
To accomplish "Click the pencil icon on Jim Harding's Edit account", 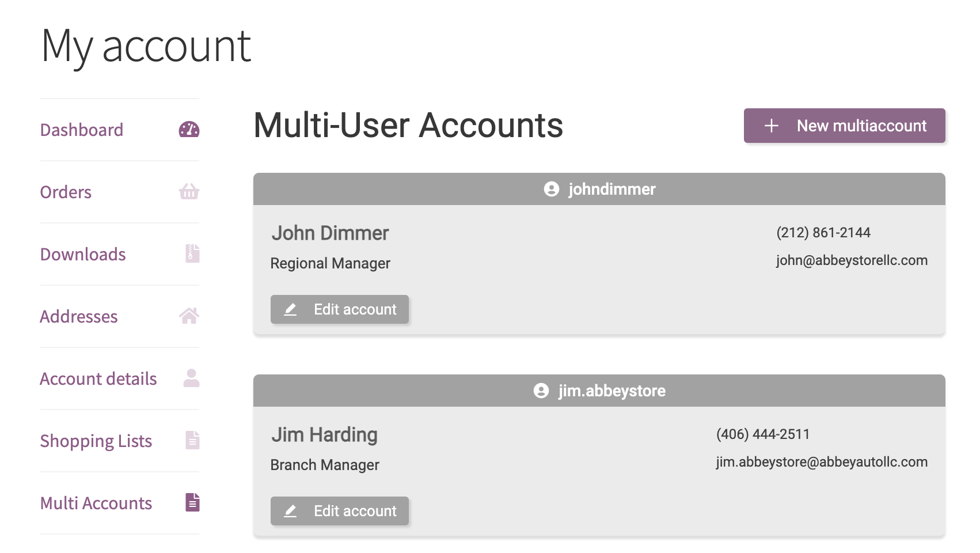I will (291, 511).
